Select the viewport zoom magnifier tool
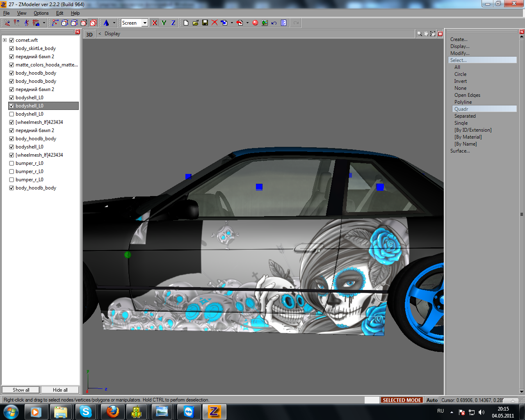Image resolution: width=525 pixels, height=420 pixels. pyautogui.click(x=420, y=34)
